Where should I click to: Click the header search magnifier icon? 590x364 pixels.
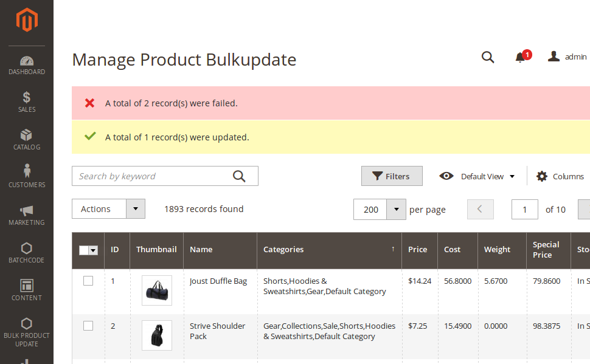pyautogui.click(x=488, y=57)
